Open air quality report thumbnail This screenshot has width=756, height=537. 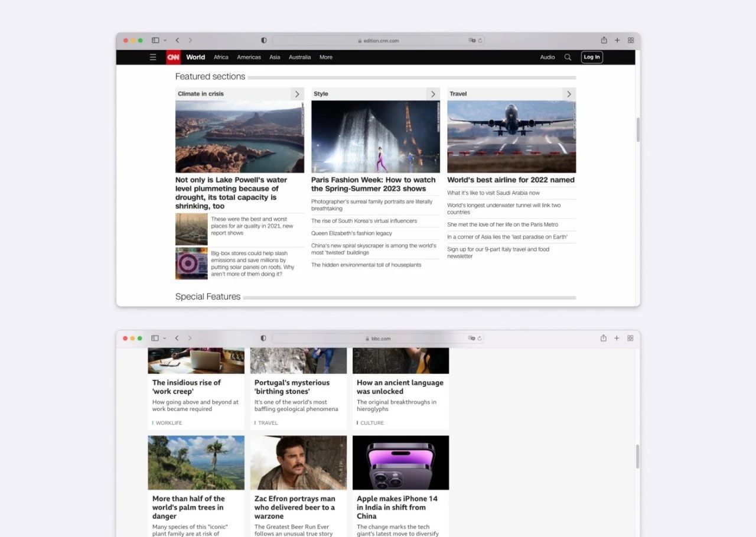click(x=191, y=229)
